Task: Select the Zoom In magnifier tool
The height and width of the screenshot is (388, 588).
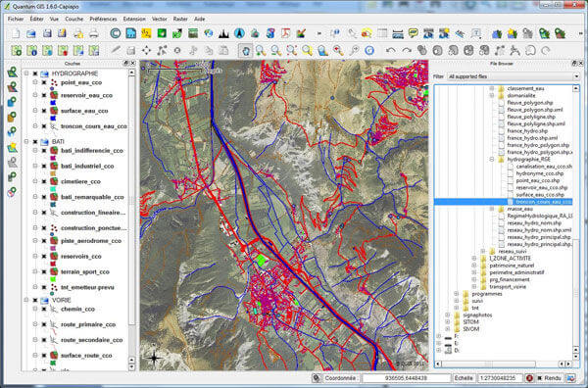Action: point(261,50)
